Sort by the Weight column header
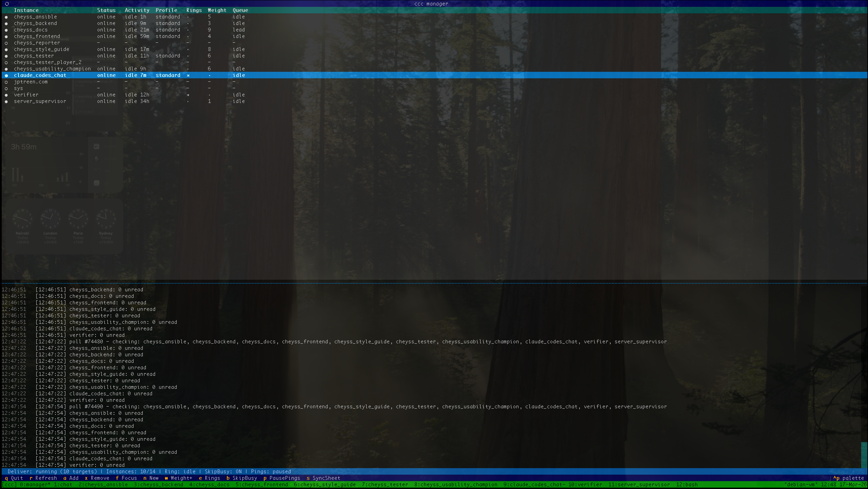The width and height of the screenshot is (868, 489). coord(217,10)
